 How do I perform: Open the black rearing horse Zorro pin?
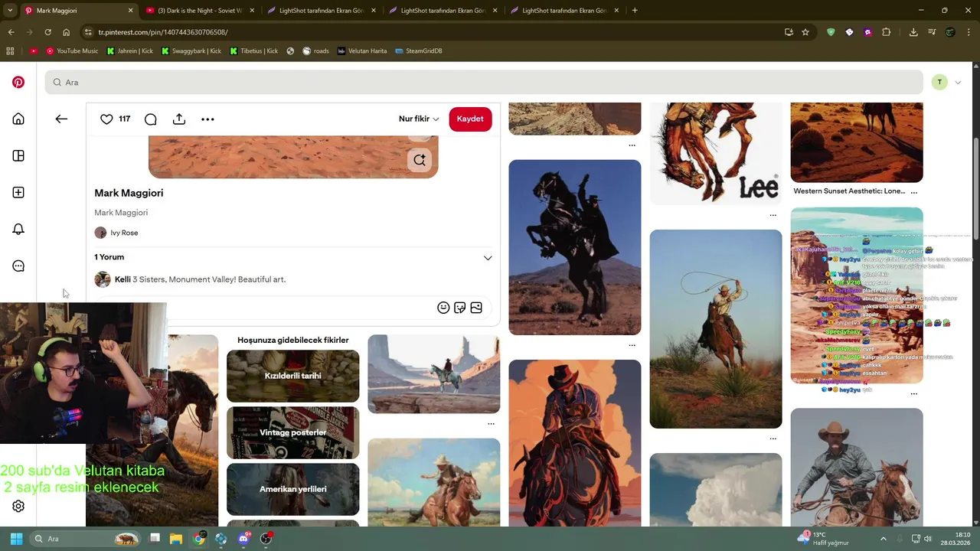[574, 247]
